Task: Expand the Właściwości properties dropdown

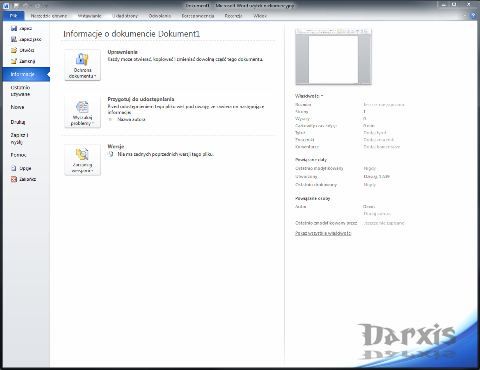Action: tap(309, 96)
